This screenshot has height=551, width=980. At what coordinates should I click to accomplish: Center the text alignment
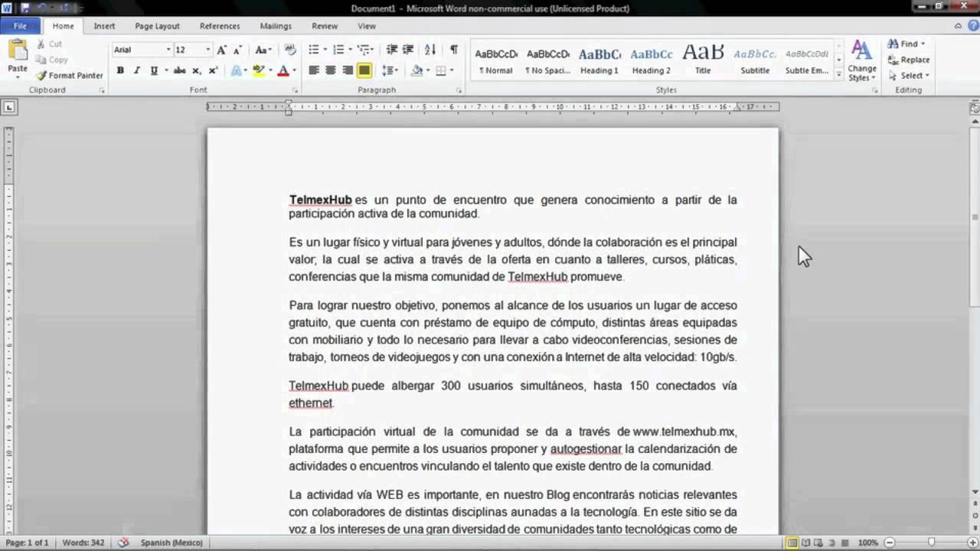click(x=331, y=70)
